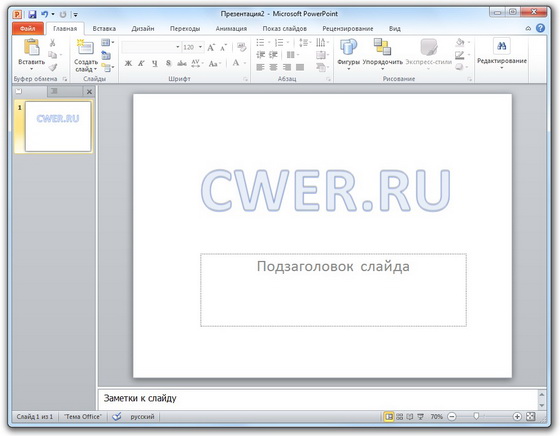Save the presentation with the floppy disk icon
The height and width of the screenshot is (436, 560).
(32, 14)
